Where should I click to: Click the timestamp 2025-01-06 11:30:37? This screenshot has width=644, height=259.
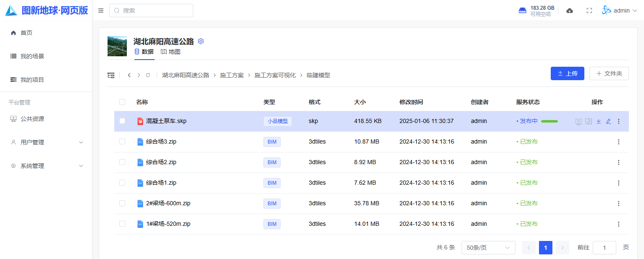coord(427,121)
